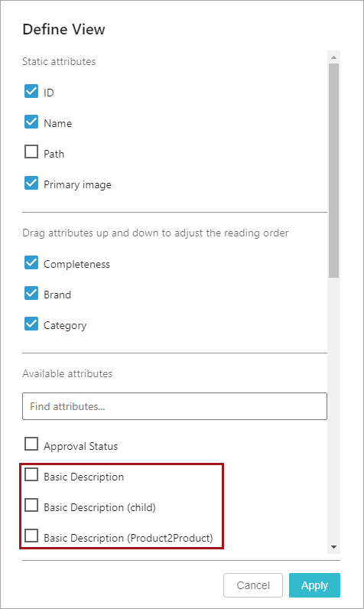
Task: Toggle the Completeness checkbox off
Action: [x=31, y=262]
